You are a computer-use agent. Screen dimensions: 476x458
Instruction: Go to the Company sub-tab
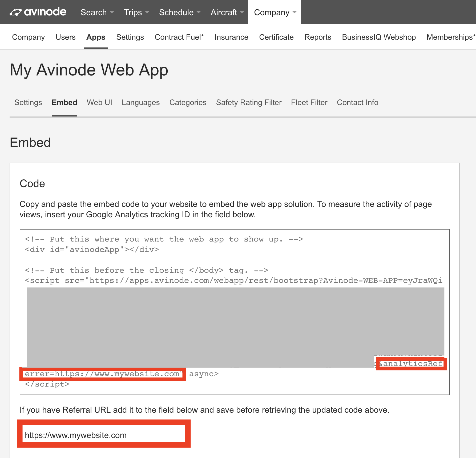(29, 37)
